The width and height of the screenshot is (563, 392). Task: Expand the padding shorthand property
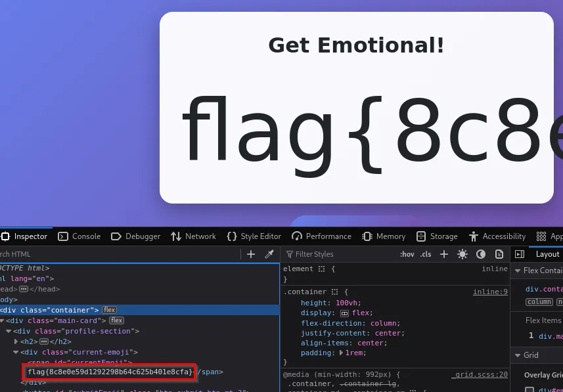pos(341,353)
